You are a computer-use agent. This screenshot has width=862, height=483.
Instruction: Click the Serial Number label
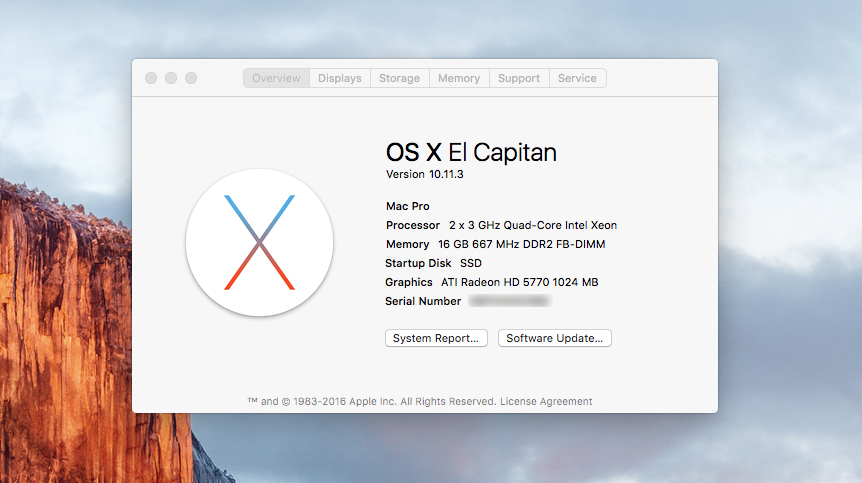pos(423,301)
